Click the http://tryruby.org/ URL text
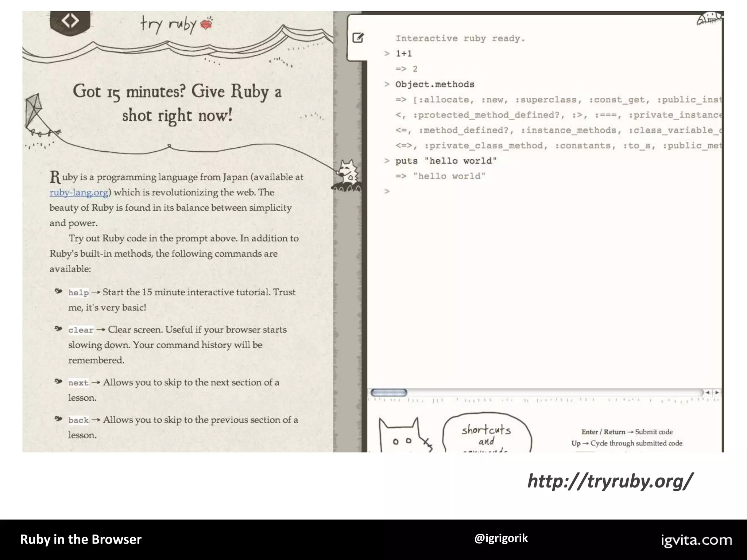Screen dimensions: 747x560 click(x=610, y=481)
